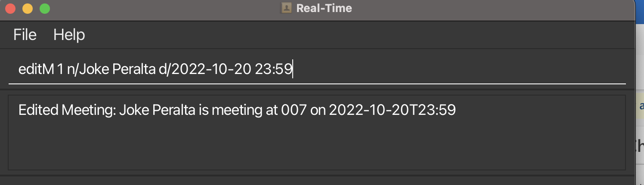Viewport: 644px width, 185px height.
Task: Maximize the window with the green button
Action: (44, 8)
